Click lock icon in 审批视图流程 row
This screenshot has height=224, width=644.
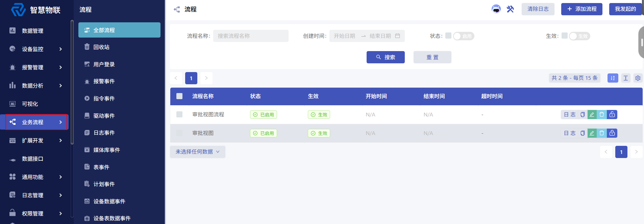pyautogui.click(x=612, y=115)
